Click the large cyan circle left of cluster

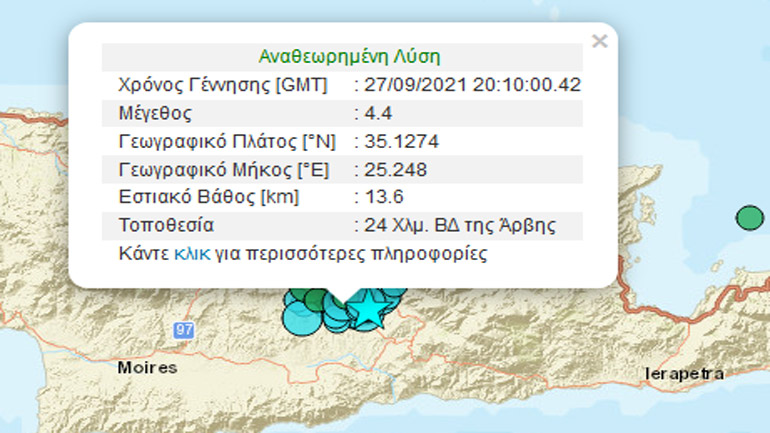[x=300, y=316]
